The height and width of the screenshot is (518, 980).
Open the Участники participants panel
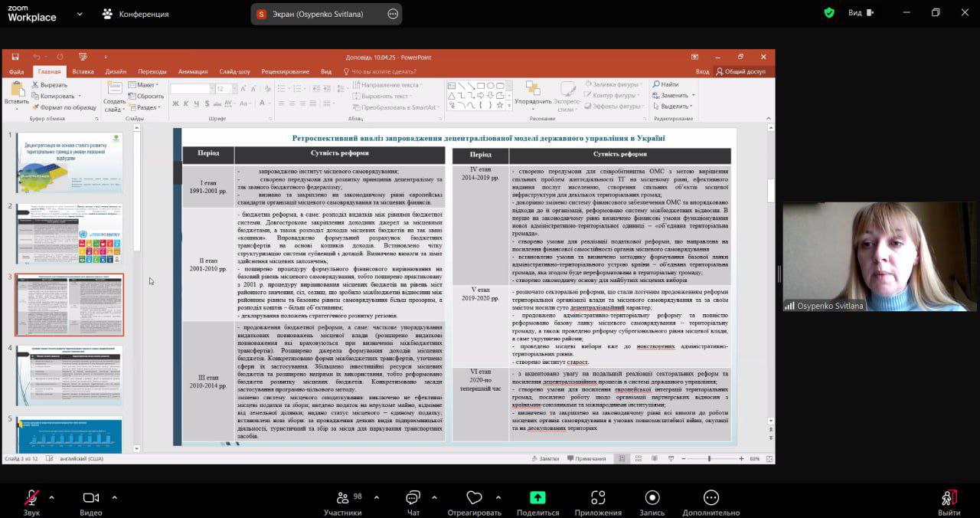coord(343,498)
